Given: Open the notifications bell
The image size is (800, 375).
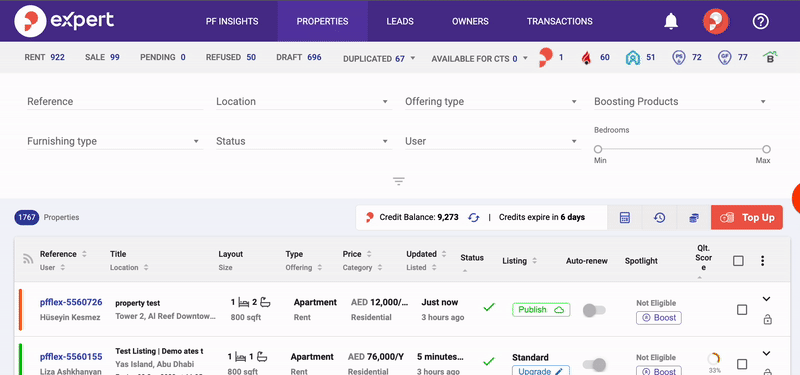Looking at the screenshot, I should pos(671,21).
